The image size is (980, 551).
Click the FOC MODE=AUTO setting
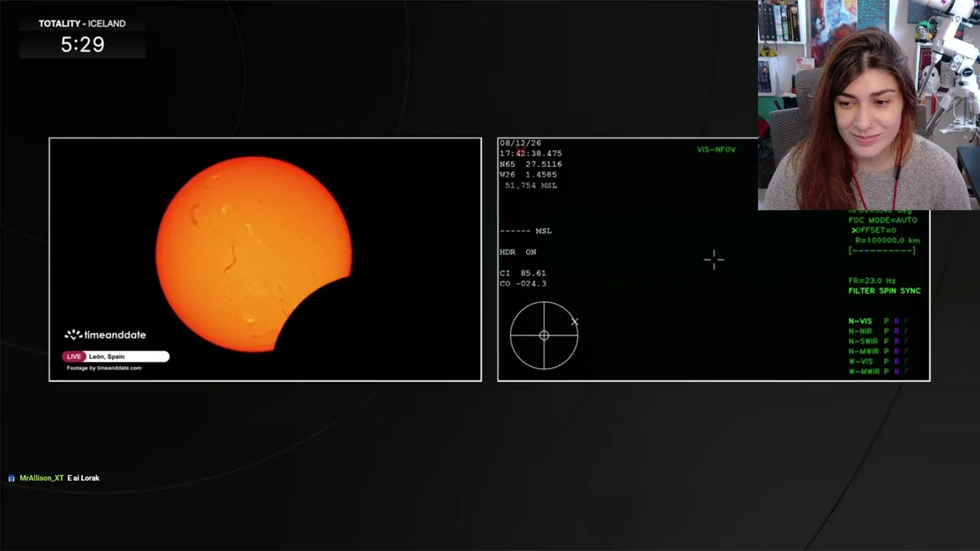pos(883,220)
